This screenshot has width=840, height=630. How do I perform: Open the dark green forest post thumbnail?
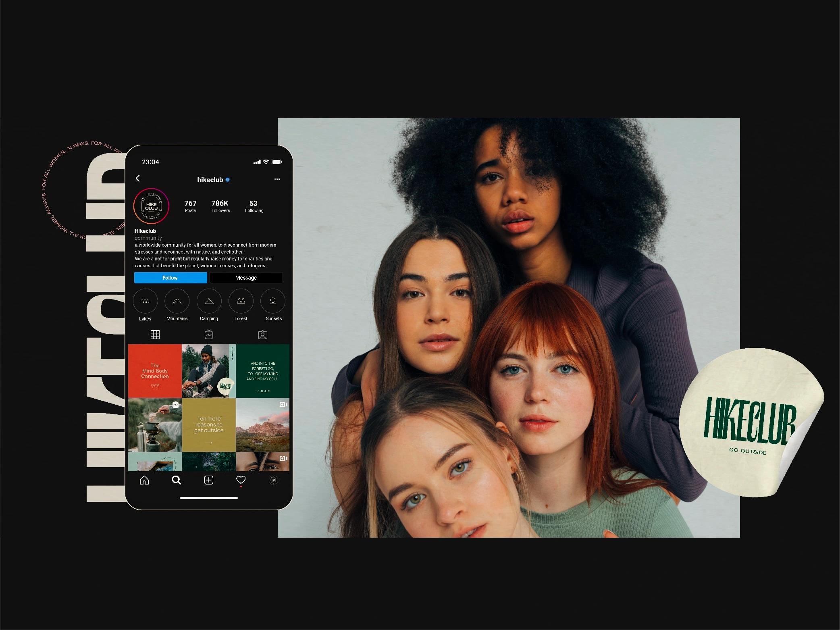point(209,462)
